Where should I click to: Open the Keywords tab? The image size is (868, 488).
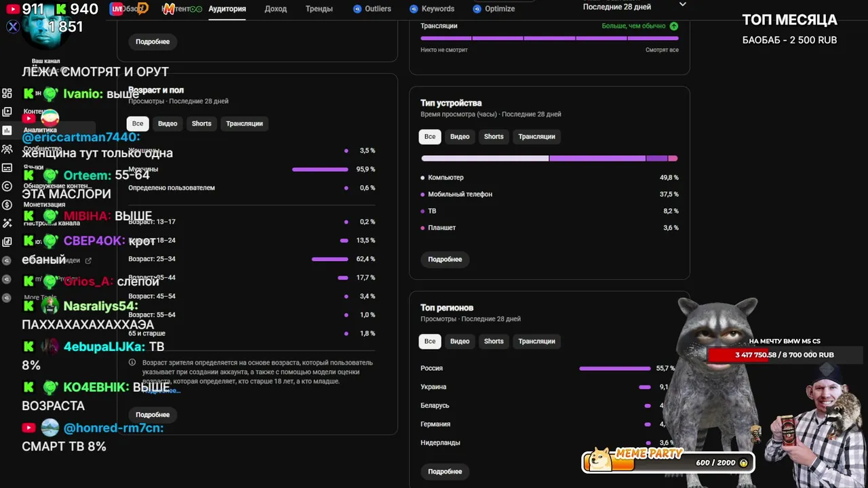(432, 9)
